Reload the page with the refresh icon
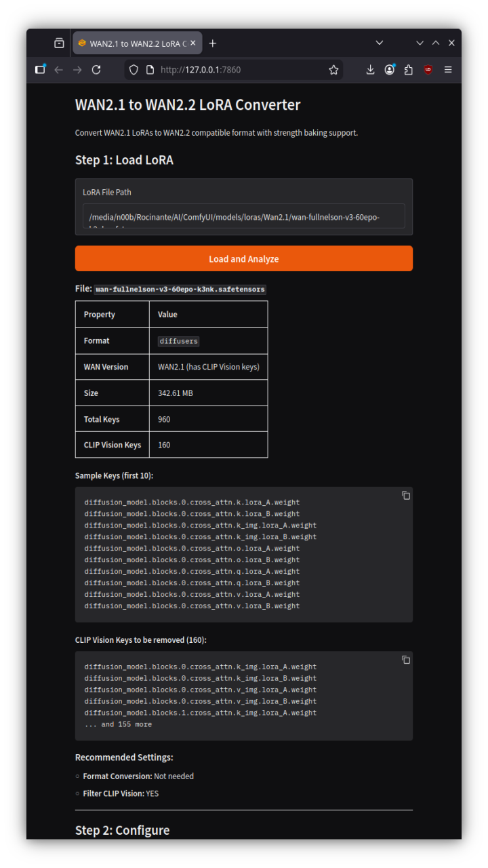Viewport: 488px width, 868px height. coord(96,70)
